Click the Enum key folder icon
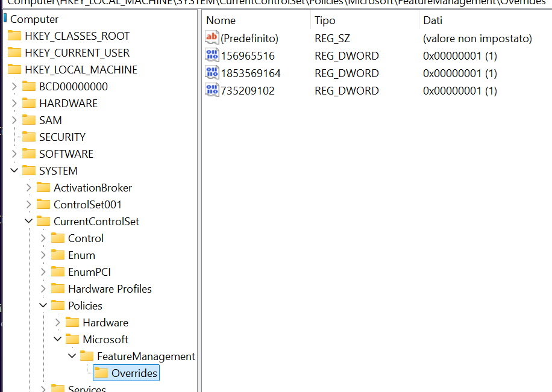 pos(58,255)
